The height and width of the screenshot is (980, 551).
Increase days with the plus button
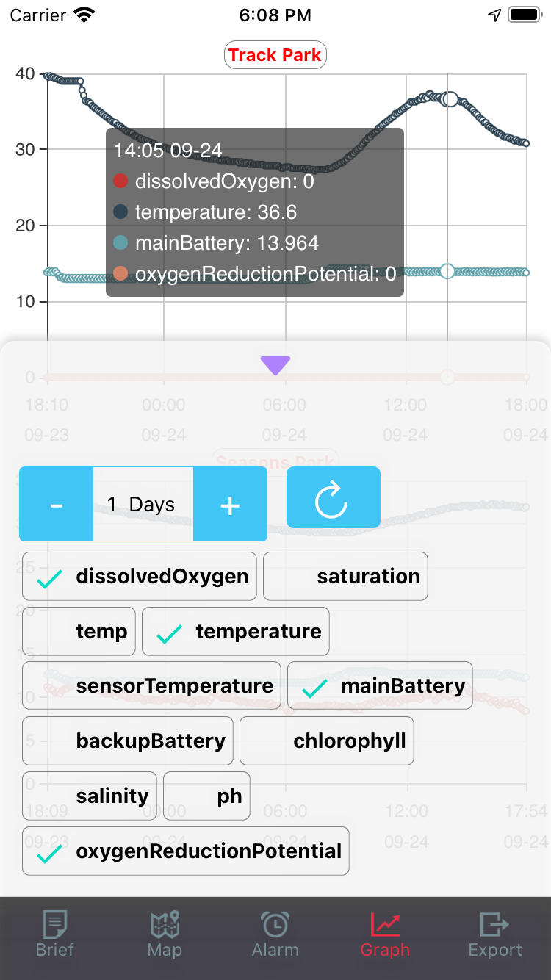click(x=230, y=504)
